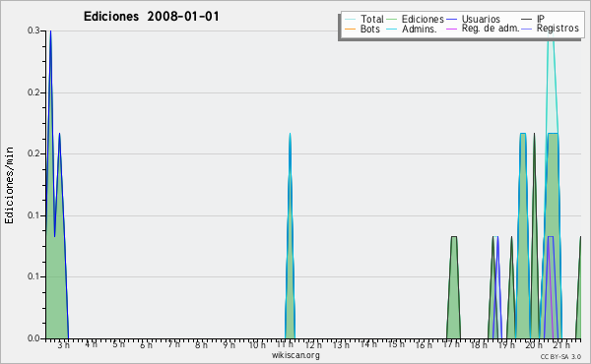The width and height of the screenshot is (591, 364).
Task: Click the "11 h" x-axis label
Action: [285, 344]
